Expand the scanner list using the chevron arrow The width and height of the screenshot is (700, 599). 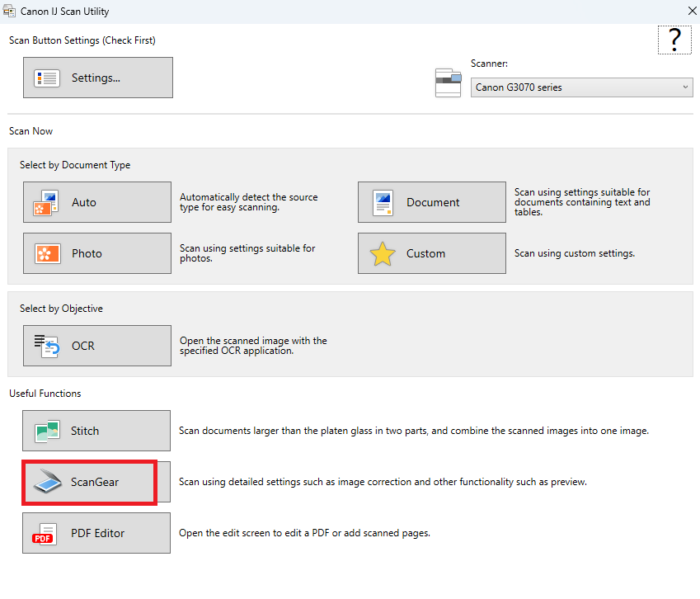(685, 87)
